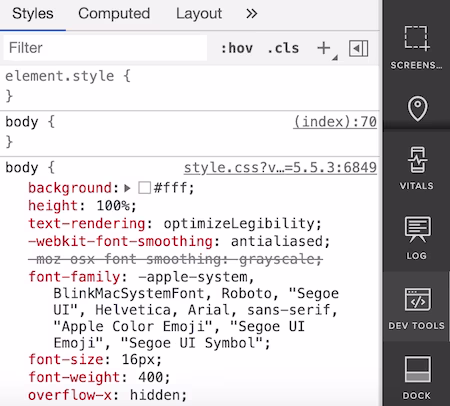
Task: Click the height value 100%
Action: [x=113, y=206]
